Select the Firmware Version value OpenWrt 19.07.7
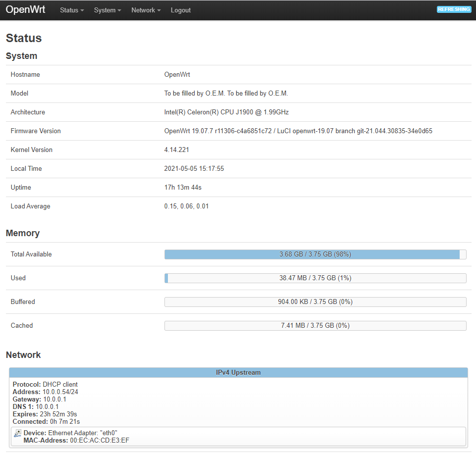 point(298,131)
